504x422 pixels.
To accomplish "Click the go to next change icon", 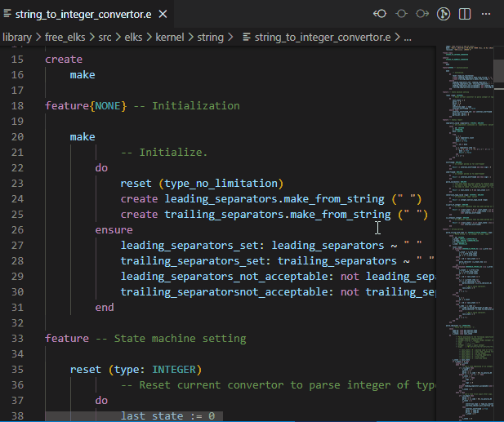I will (x=422, y=14).
